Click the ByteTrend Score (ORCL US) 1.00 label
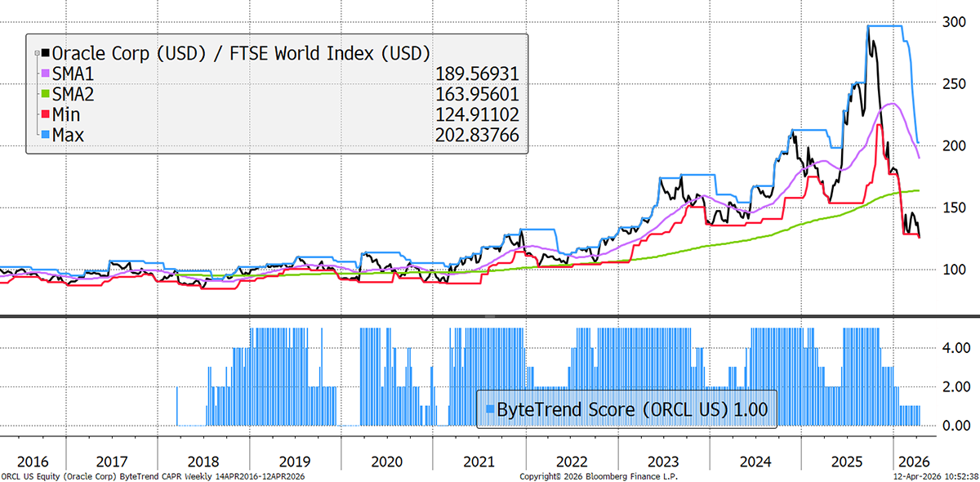 631,409
